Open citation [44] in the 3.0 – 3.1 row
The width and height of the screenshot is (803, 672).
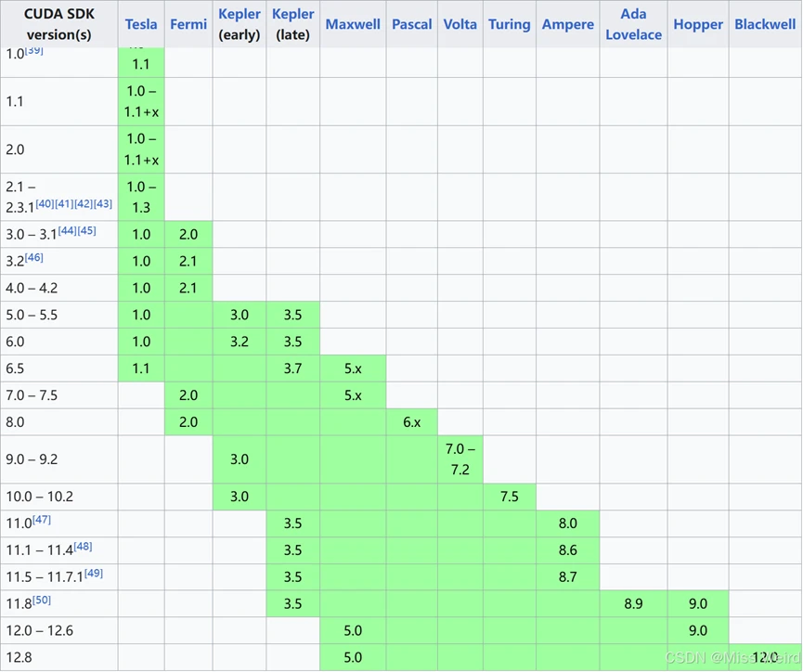[67, 230]
